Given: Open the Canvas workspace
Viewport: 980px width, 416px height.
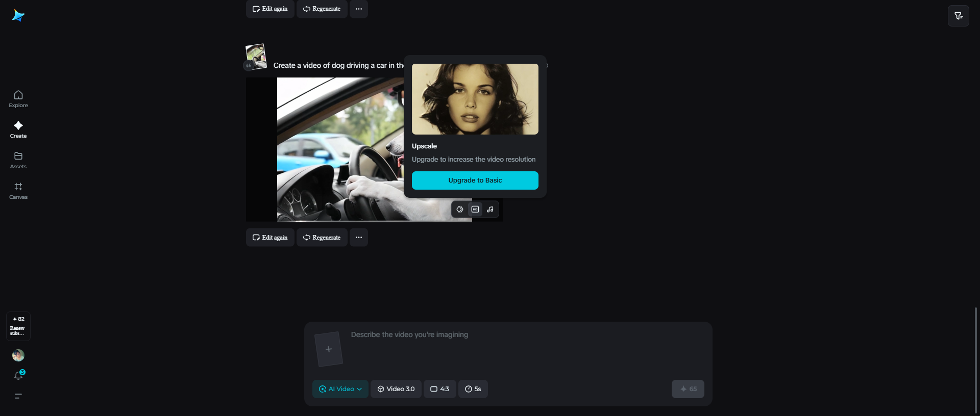Looking at the screenshot, I should [x=18, y=191].
